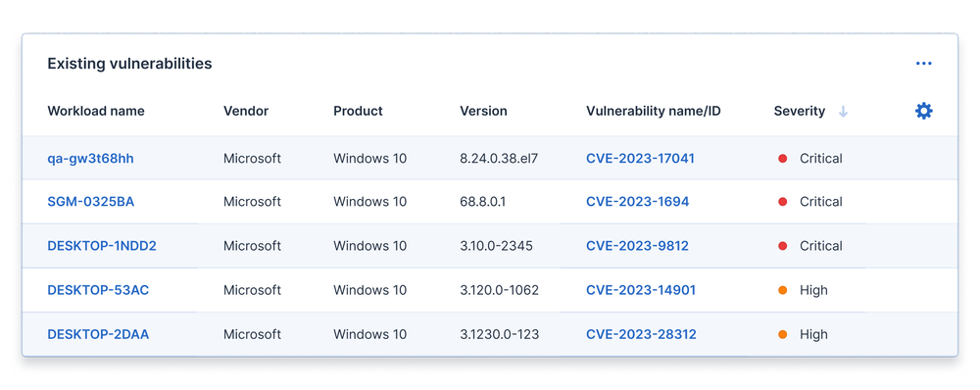Click the Workload name column header
This screenshot has height=390, width=980.
coord(96,112)
